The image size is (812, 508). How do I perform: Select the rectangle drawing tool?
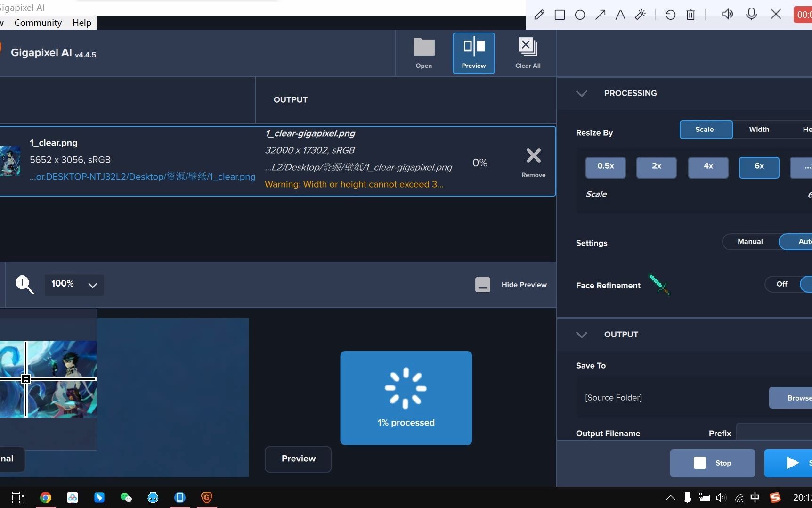click(x=560, y=15)
